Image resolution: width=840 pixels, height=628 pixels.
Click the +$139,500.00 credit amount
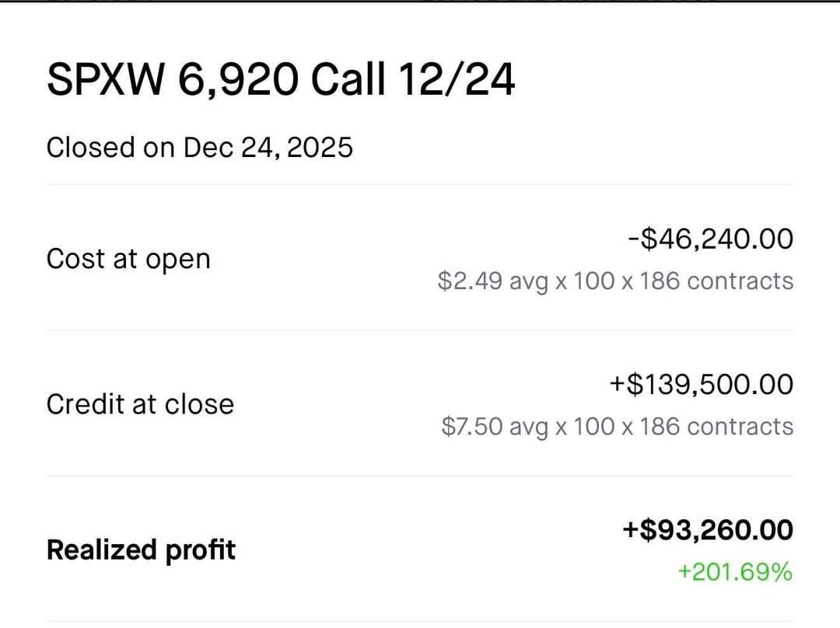701,384
